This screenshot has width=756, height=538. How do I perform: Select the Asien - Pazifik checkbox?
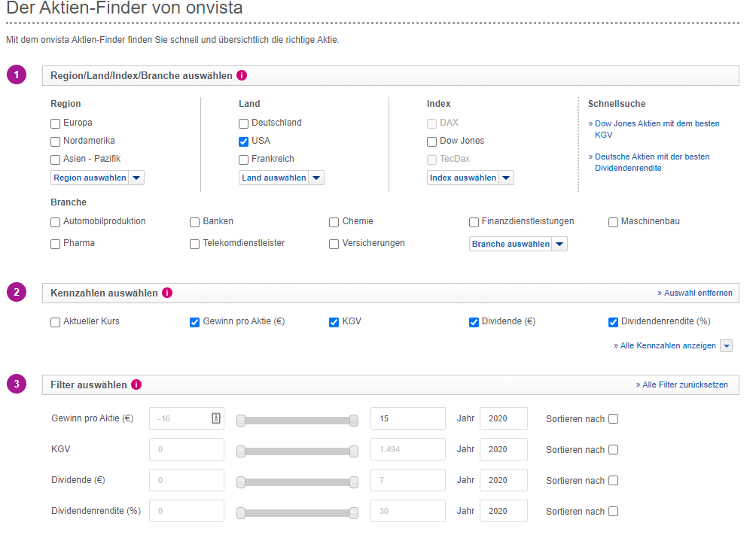56,160
